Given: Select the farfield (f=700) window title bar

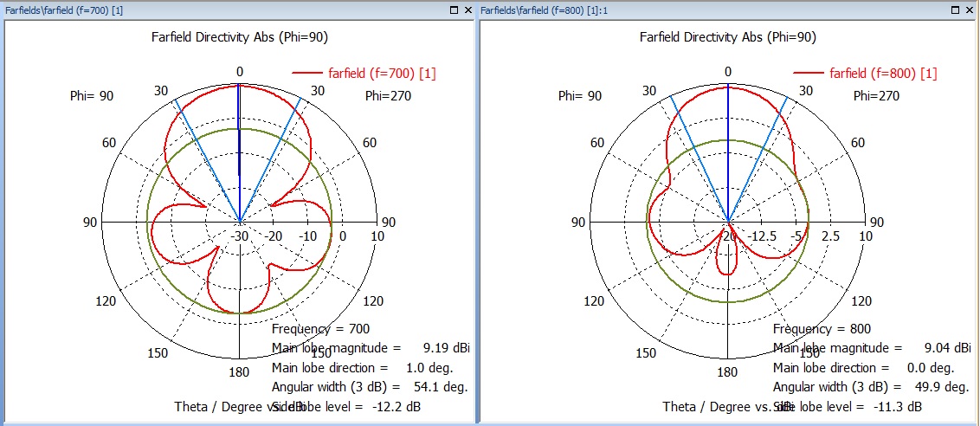Looking at the screenshot, I should (239, 10).
